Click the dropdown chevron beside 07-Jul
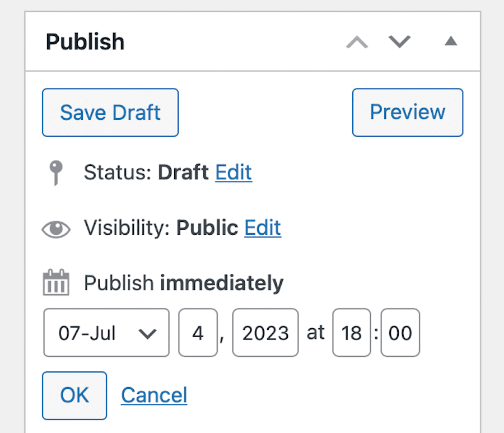 148,333
